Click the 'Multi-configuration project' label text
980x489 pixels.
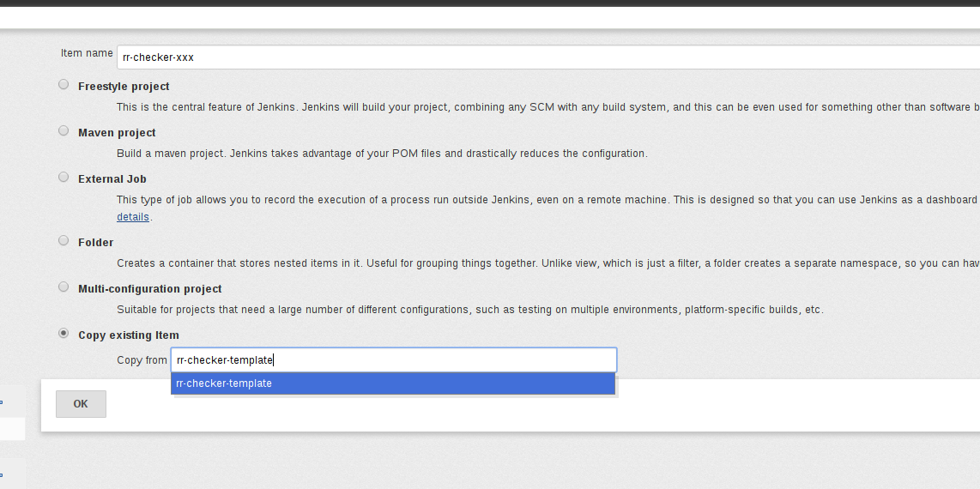click(150, 289)
